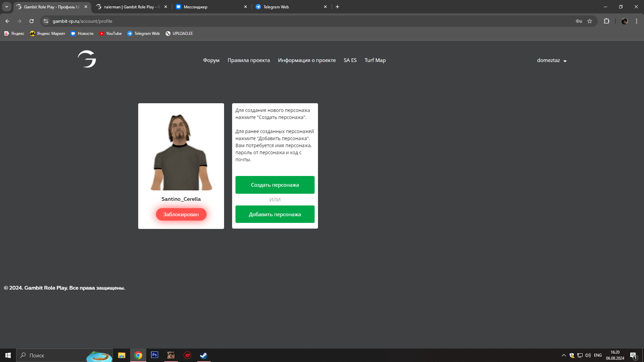Click site information icon in address bar
The image size is (644, 362).
pyautogui.click(x=46, y=21)
